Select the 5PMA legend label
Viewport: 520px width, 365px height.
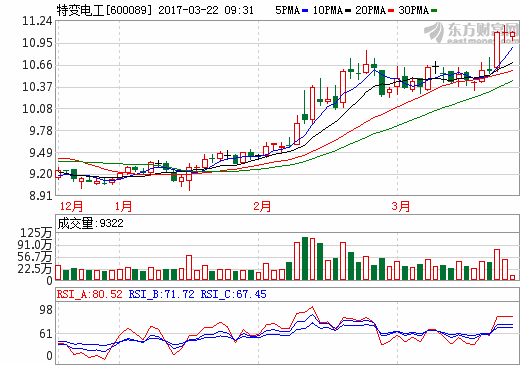(287, 10)
